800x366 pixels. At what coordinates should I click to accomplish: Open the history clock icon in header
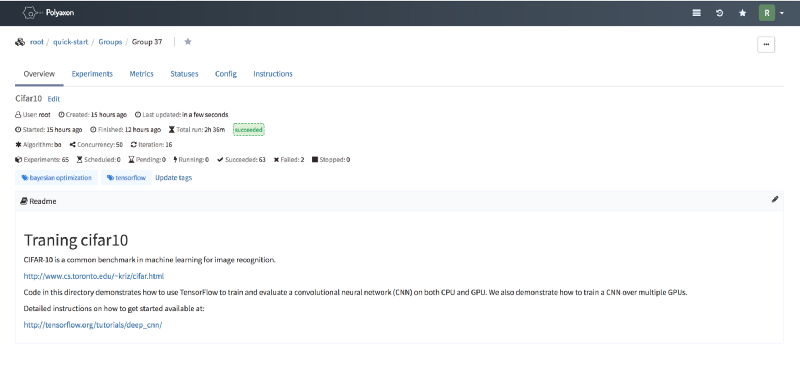719,13
